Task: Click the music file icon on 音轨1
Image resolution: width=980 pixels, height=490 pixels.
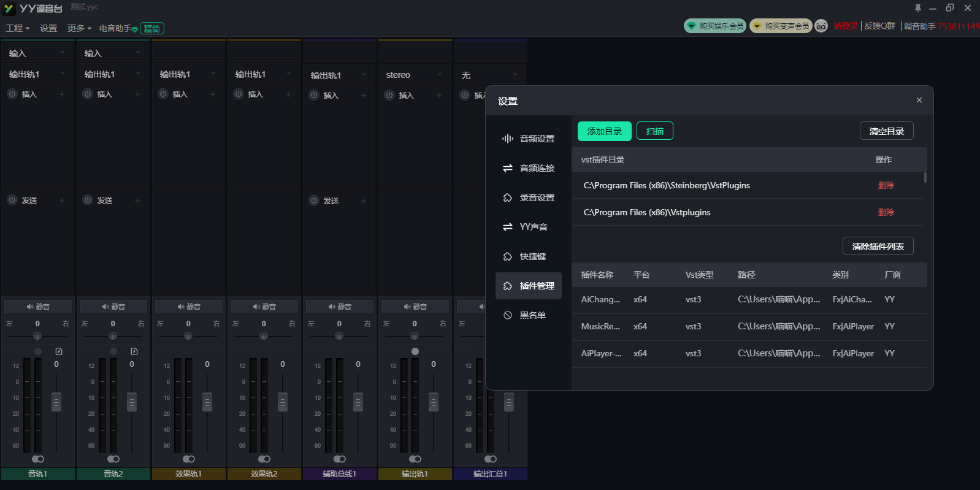Action: coord(59,351)
